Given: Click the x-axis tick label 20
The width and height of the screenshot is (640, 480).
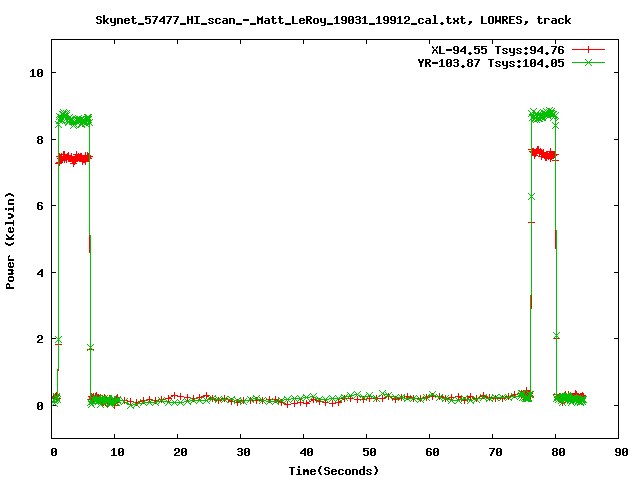Looking at the screenshot, I should click(180, 452).
